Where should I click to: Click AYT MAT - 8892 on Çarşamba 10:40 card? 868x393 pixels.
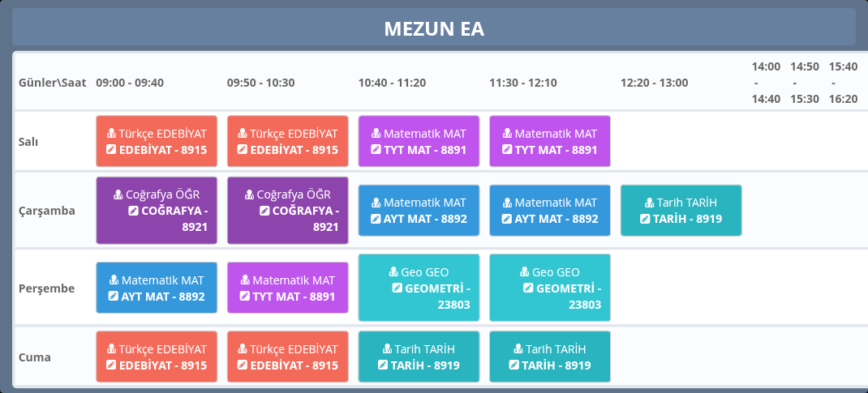425,219
